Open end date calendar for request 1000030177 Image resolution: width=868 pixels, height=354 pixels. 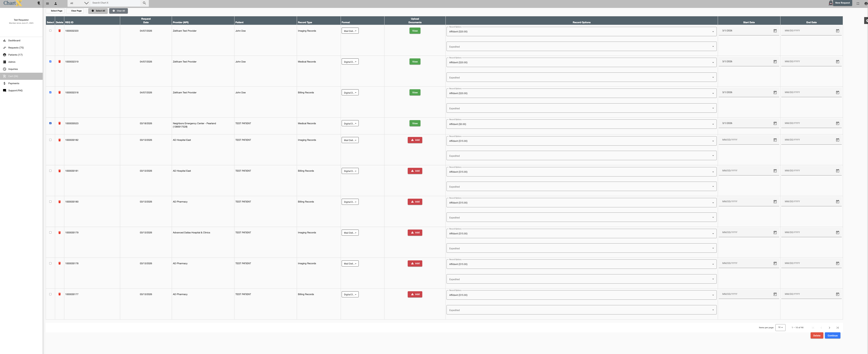pos(837,294)
